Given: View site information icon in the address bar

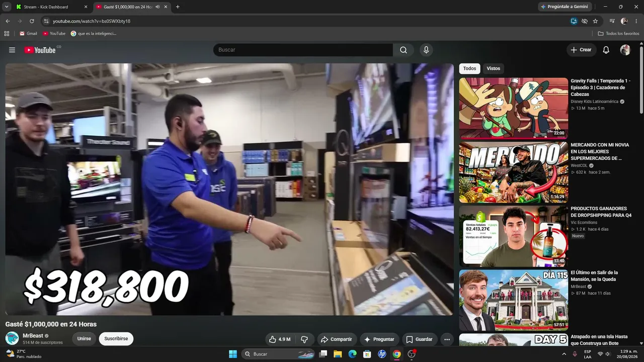Looking at the screenshot, I should click(x=46, y=21).
